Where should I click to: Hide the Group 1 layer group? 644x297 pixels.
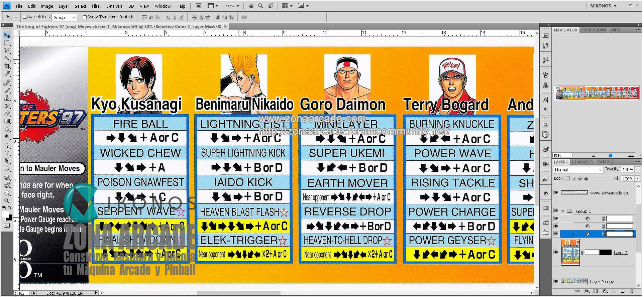tap(556, 211)
